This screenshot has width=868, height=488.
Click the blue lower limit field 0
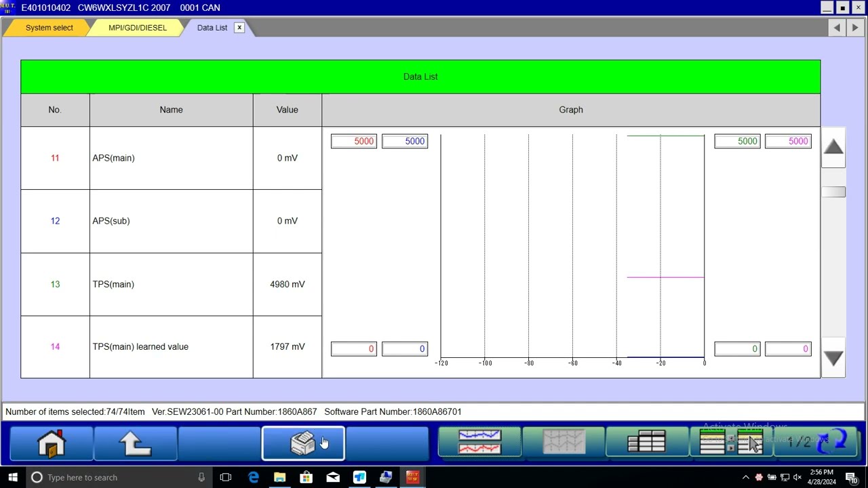point(405,349)
